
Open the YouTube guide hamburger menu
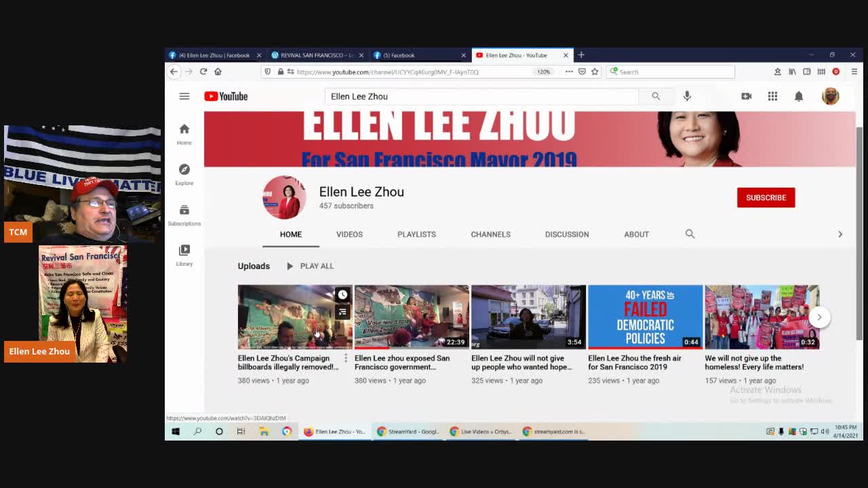click(184, 96)
